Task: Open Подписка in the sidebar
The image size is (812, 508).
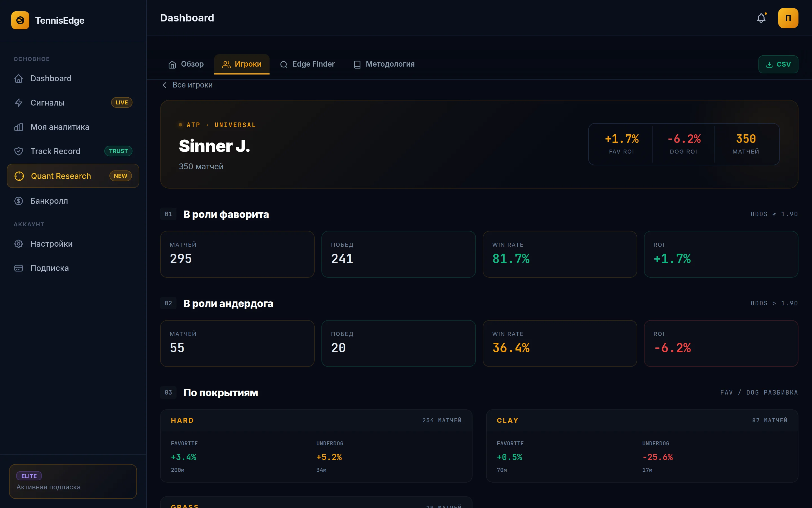Action: (73, 268)
